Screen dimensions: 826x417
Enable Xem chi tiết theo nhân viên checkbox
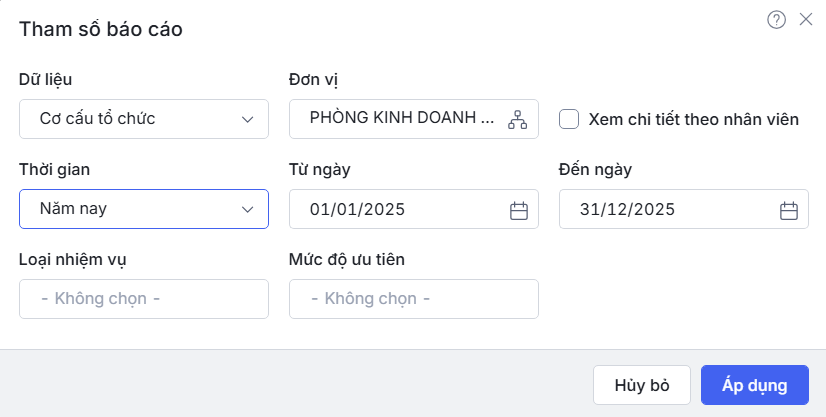tap(569, 119)
